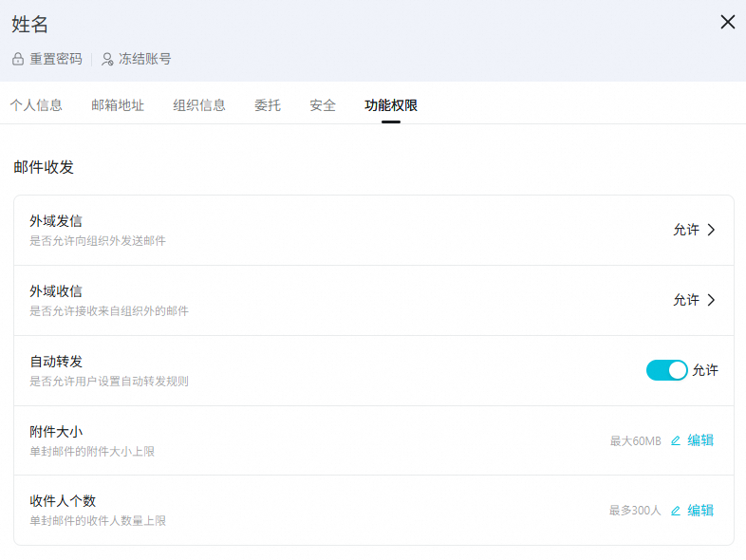Expand 外域收信 chevron arrow
This screenshot has height=560, width=746.
coord(711,300)
